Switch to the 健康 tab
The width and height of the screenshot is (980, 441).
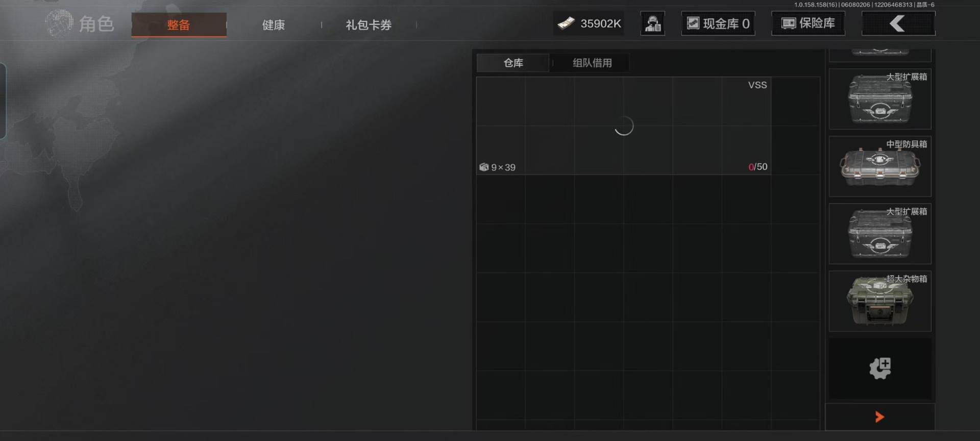coord(274,25)
